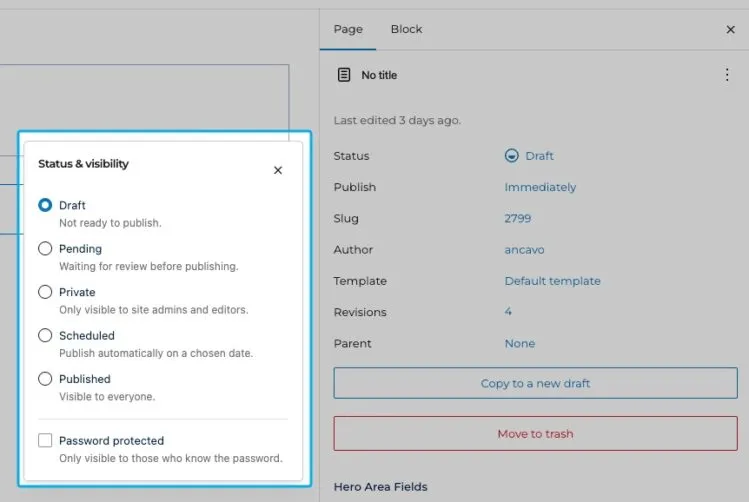Select the Draft radio option
The image size is (749, 502).
[x=45, y=205]
